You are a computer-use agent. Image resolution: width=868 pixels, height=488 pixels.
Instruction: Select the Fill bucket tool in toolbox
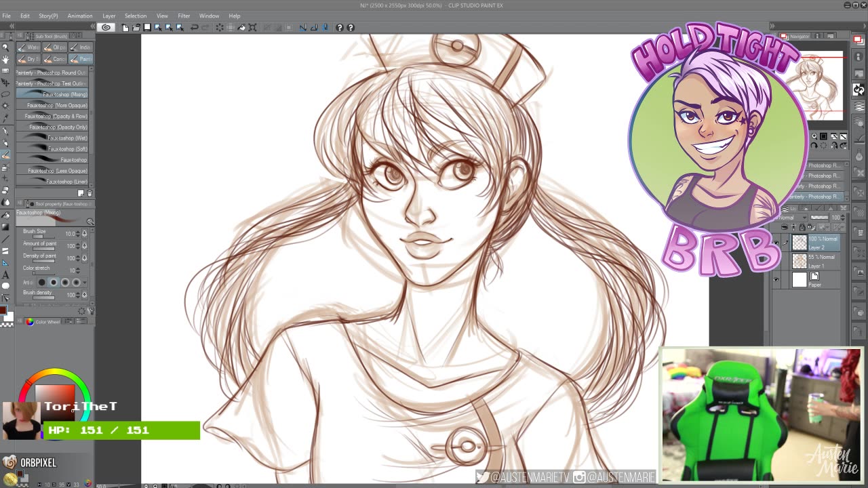5,214
